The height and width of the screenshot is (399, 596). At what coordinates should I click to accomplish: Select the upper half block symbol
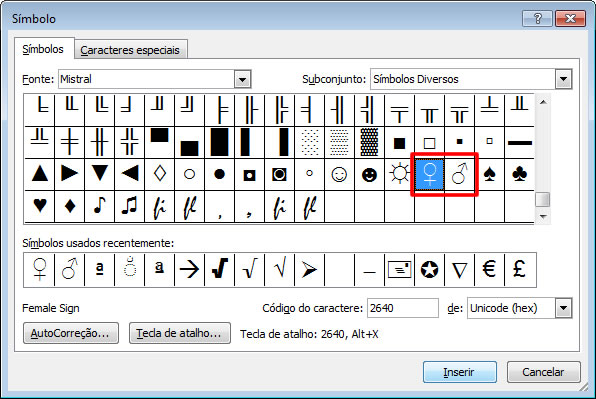(160, 142)
